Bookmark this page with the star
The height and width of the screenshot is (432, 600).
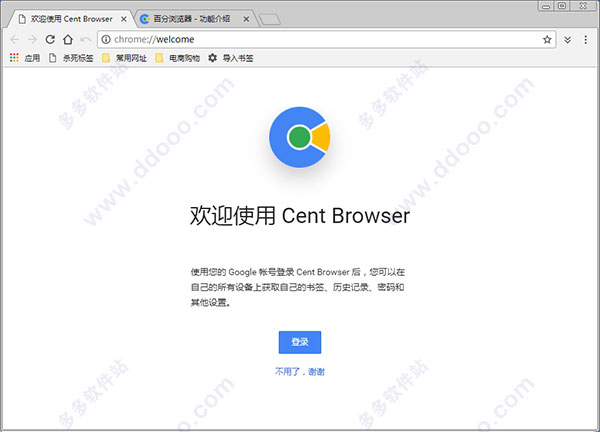(x=547, y=39)
